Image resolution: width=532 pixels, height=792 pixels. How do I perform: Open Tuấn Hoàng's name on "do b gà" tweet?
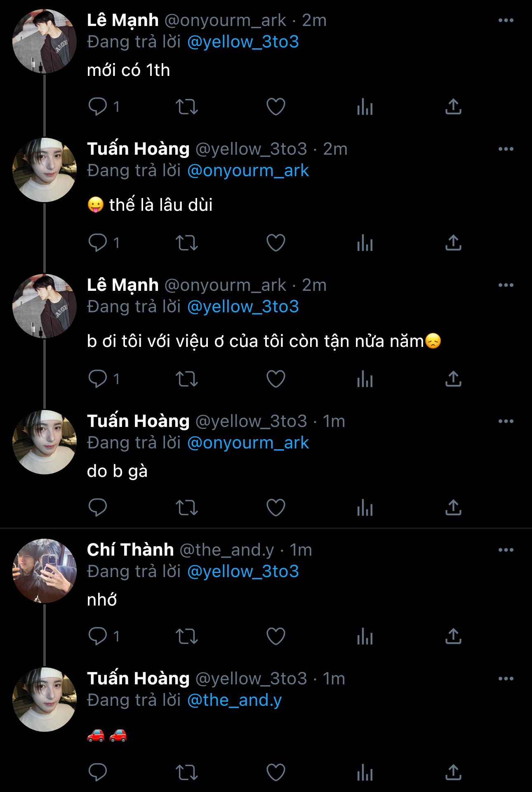pos(138,421)
